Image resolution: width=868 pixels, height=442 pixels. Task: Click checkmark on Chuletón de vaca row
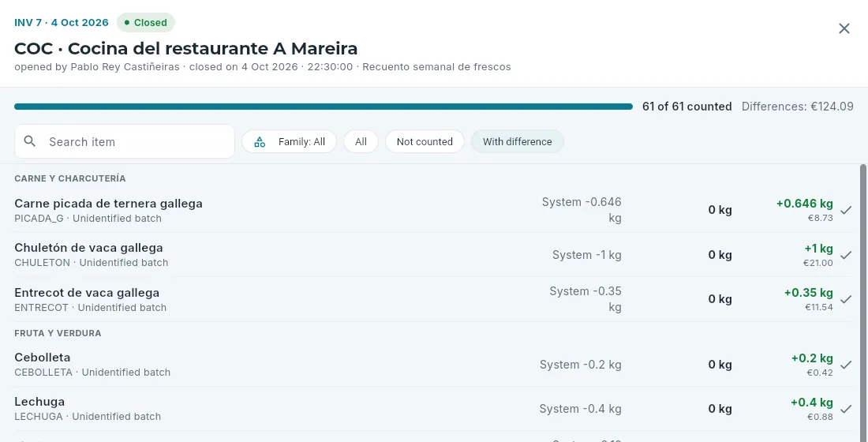coord(846,255)
